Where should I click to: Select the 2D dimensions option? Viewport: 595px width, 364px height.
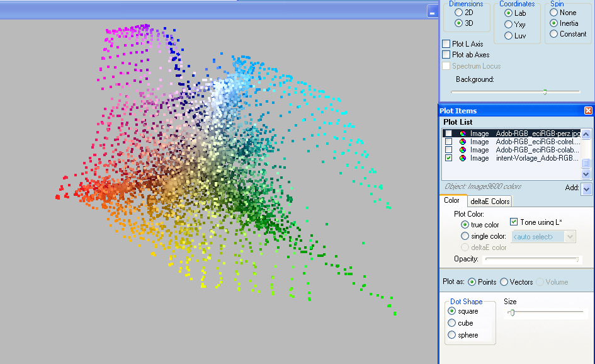[x=459, y=13]
